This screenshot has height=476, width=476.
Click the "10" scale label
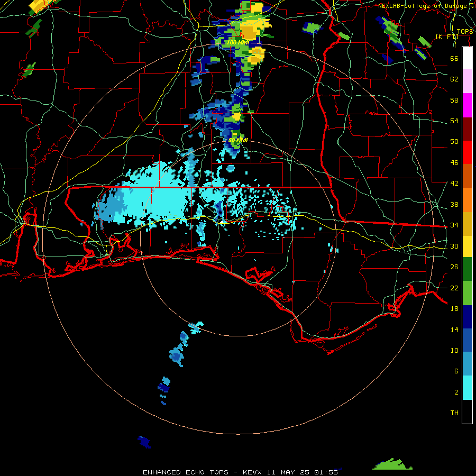(x=454, y=351)
